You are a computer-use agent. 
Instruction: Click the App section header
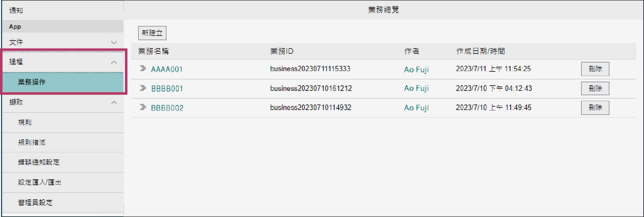(63, 27)
